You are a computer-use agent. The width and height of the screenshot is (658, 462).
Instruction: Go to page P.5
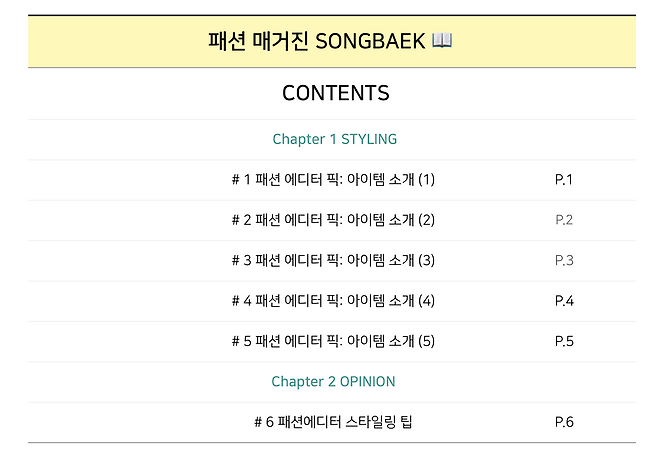(x=564, y=341)
